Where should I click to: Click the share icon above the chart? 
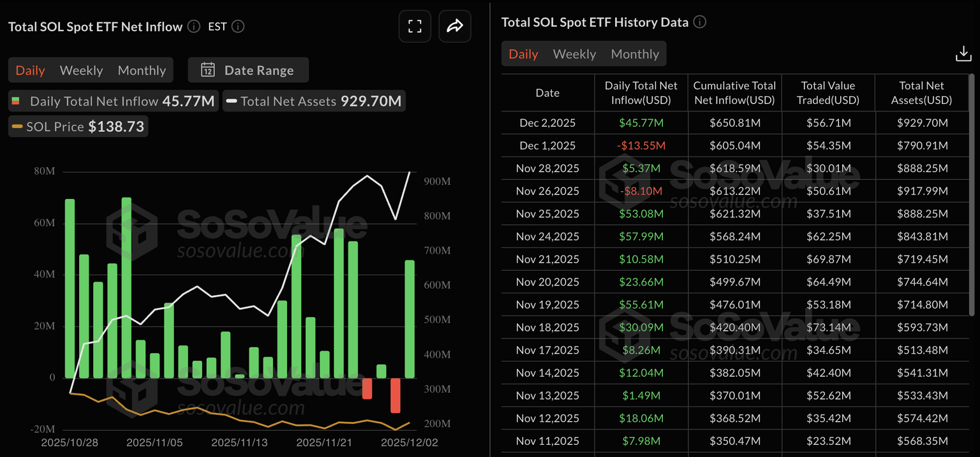pos(454,26)
